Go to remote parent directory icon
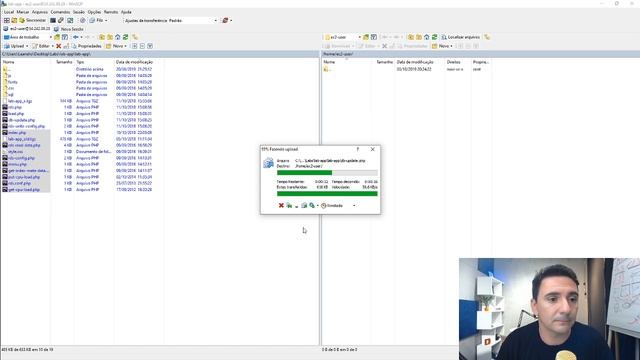Viewport: 640px width, 360px height. [411, 37]
